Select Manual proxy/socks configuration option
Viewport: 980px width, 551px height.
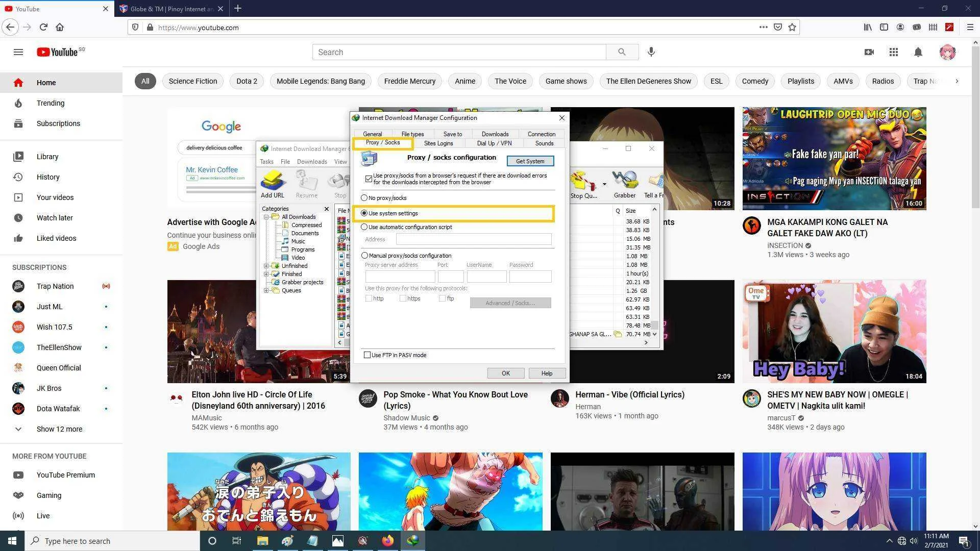(x=406, y=256)
